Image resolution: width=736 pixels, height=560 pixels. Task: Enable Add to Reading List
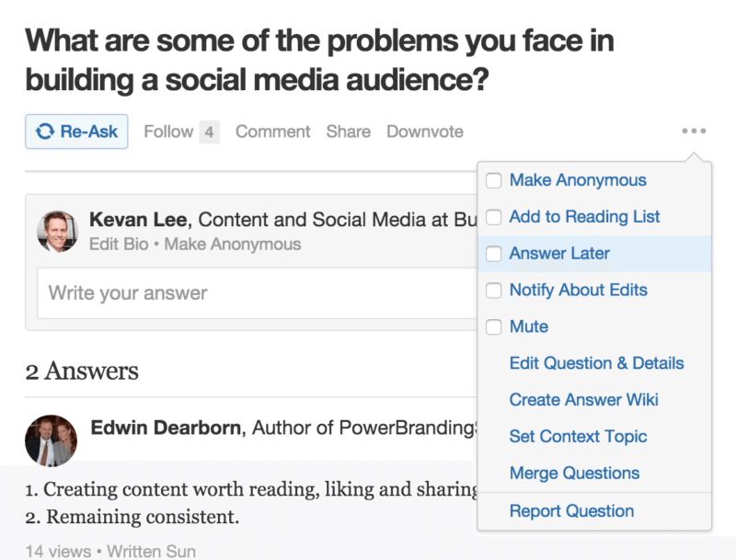(494, 217)
